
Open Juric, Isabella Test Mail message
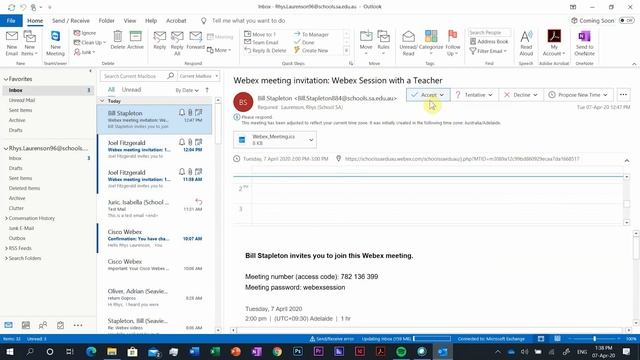[x=155, y=208]
